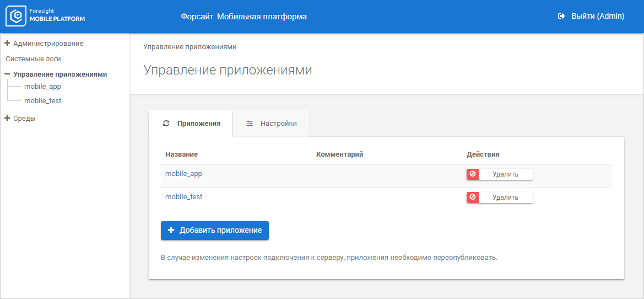
Task: Open Системные логи in the sidebar
Action: pyautogui.click(x=33, y=59)
